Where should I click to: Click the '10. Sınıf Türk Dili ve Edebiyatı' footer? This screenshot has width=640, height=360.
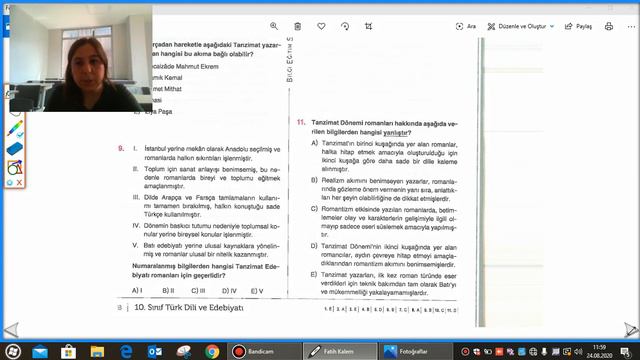(189, 307)
